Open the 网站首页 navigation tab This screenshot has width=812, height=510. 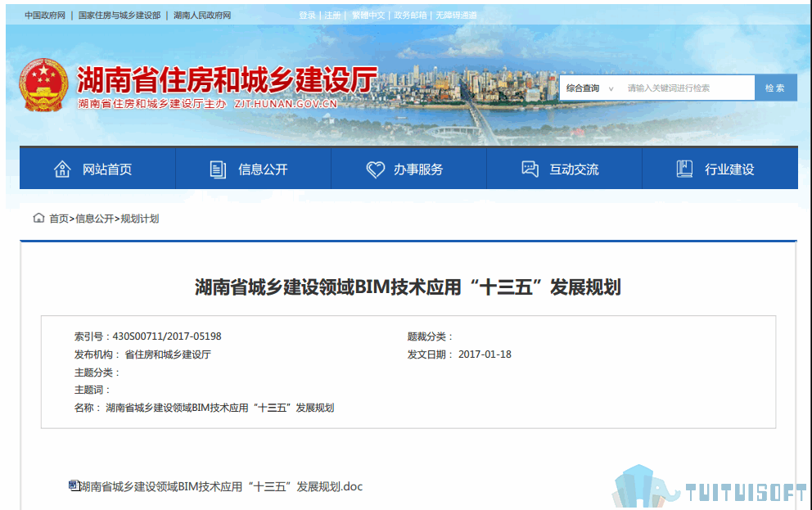(x=97, y=169)
